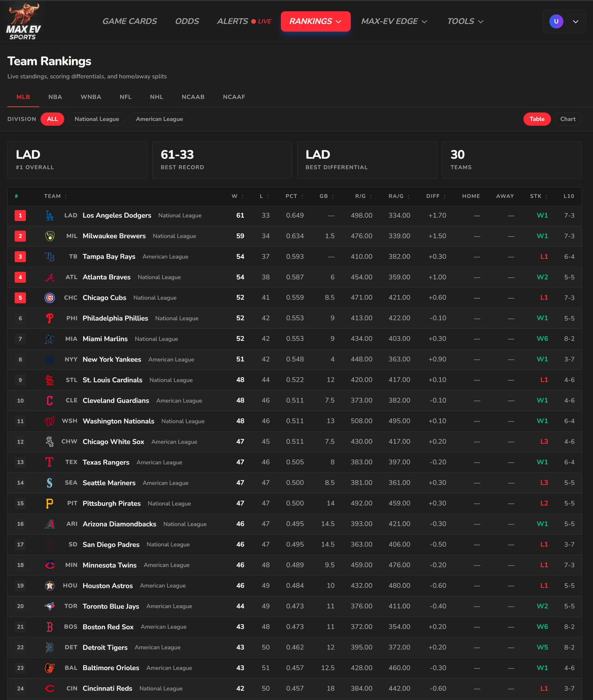
Task: Click the Miami Marlins logo icon
Action: (50, 339)
